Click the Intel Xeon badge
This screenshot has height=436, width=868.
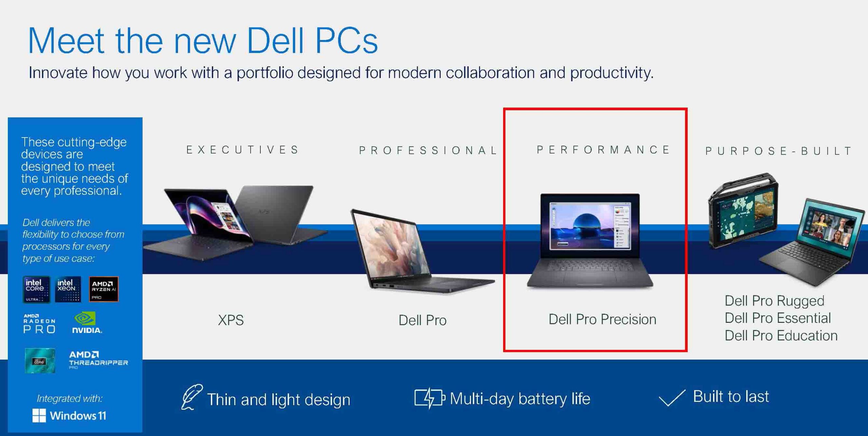[68, 289]
